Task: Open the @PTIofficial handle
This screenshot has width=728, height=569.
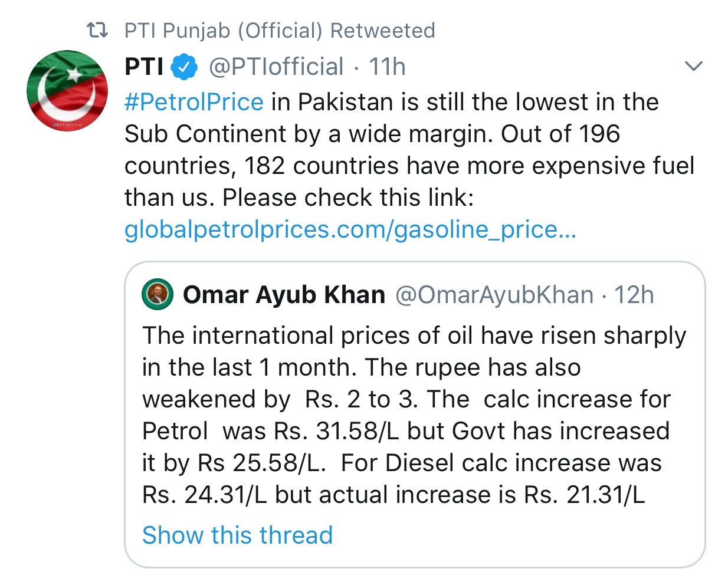Action: (276, 67)
